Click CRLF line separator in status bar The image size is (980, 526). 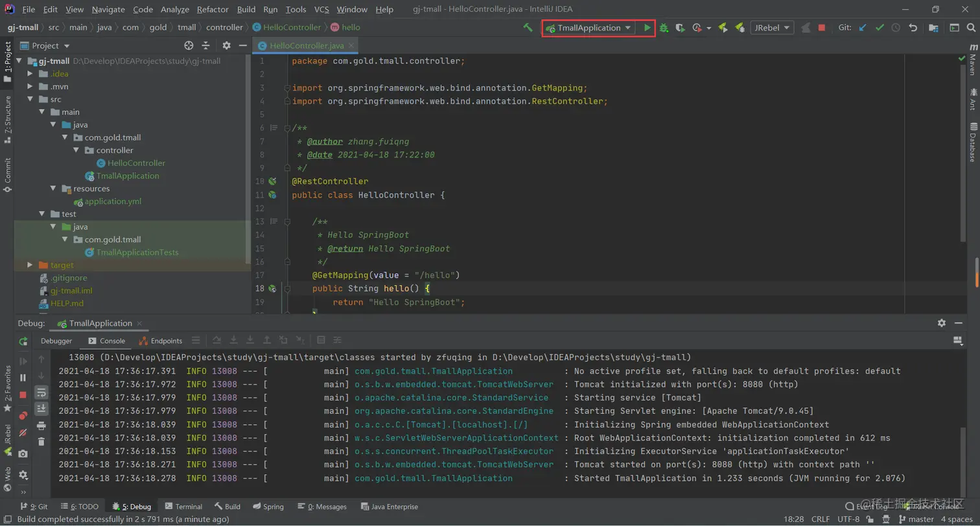click(x=821, y=520)
